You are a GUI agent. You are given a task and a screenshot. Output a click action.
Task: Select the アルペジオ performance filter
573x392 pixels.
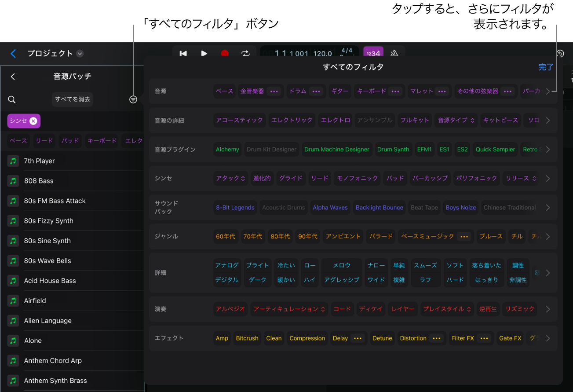[x=230, y=309]
